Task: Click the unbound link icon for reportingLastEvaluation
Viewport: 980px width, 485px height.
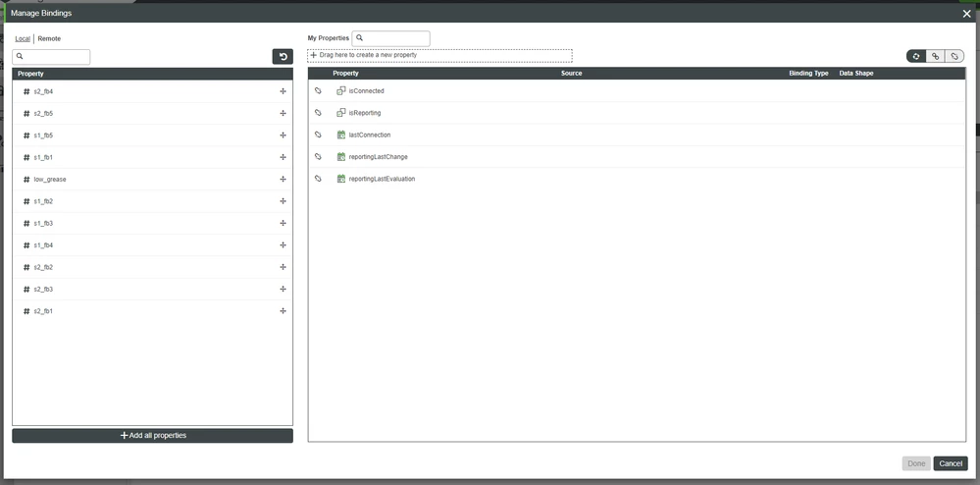Action: pos(318,179)
